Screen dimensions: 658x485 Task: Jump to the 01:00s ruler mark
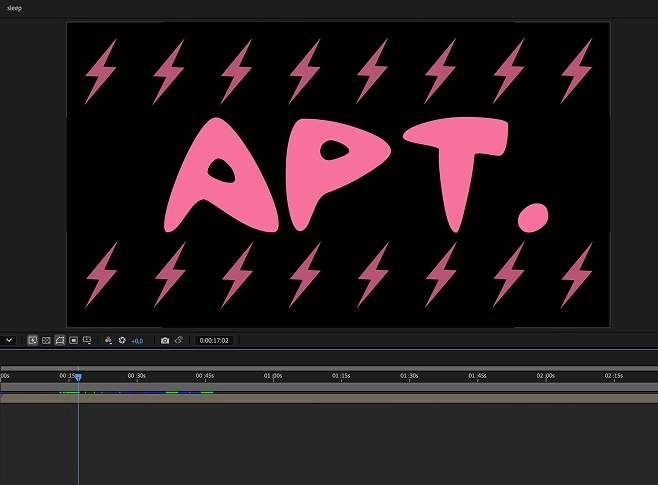click(x=271, y=376)
